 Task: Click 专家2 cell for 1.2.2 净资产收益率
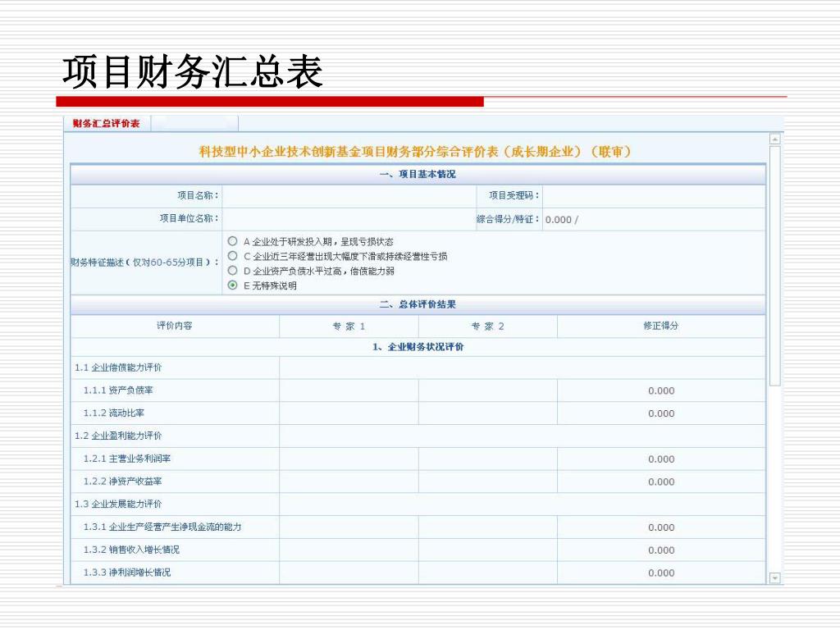coord(487,482)
